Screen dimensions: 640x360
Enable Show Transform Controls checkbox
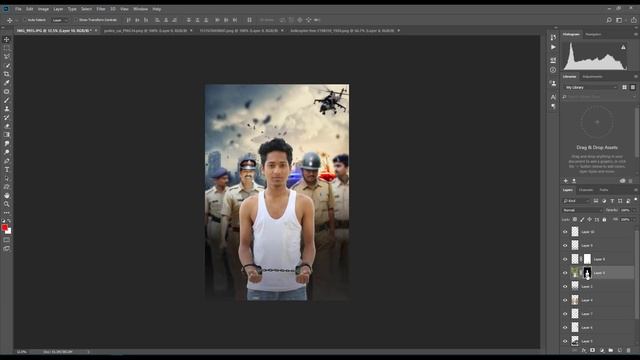[76, 20]
